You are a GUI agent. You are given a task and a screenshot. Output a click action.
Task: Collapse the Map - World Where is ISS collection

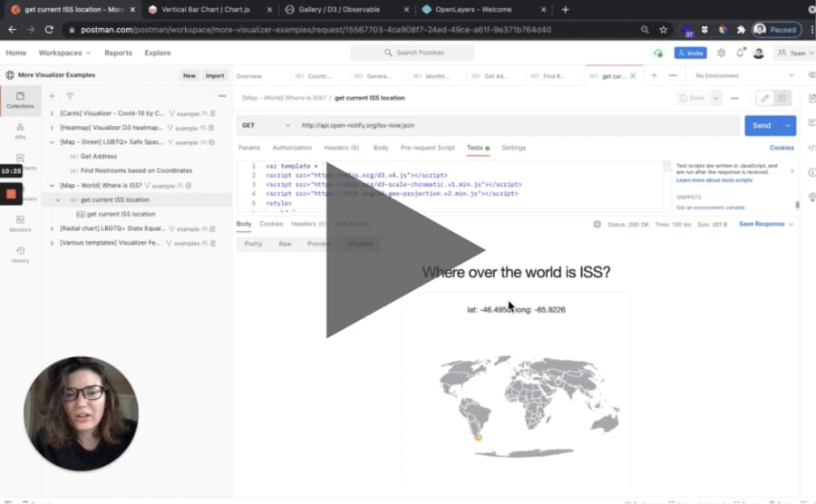(52, 185)
